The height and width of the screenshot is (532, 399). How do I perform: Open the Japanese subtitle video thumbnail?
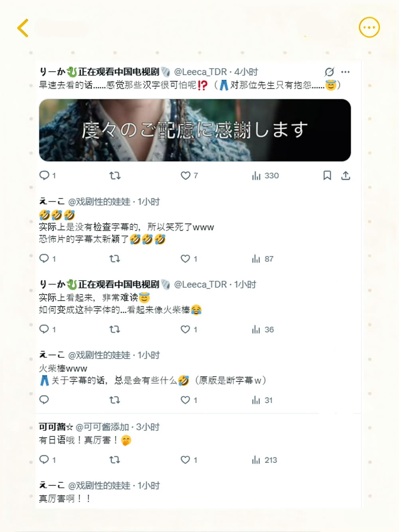(195, 130)
